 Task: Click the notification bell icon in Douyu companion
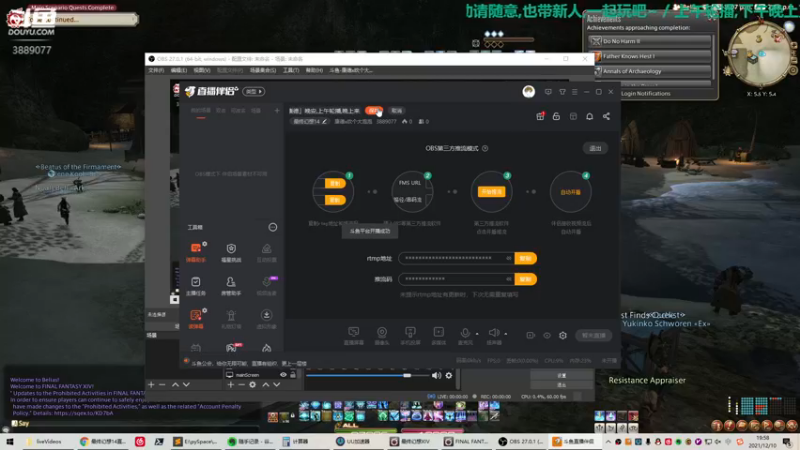[x=589, y=116]
